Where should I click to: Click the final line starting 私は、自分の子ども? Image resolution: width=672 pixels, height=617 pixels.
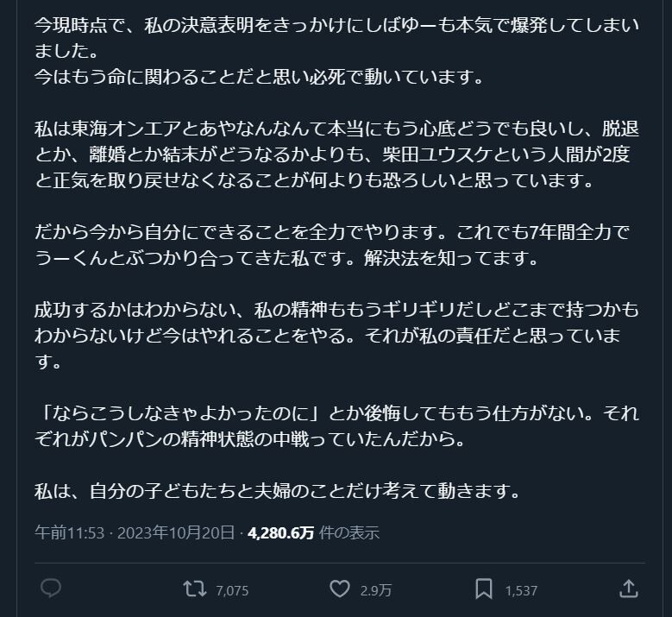pyautogui.click(x=277, y=491)
